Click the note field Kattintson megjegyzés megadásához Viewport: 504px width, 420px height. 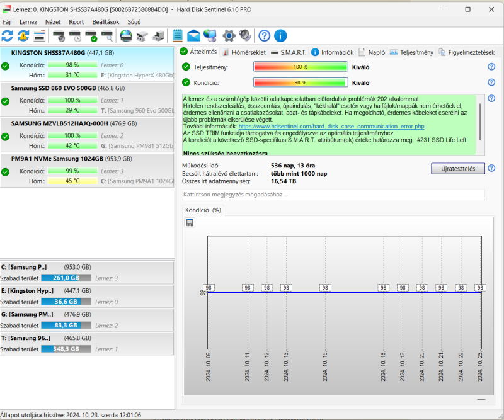[333, 195]
